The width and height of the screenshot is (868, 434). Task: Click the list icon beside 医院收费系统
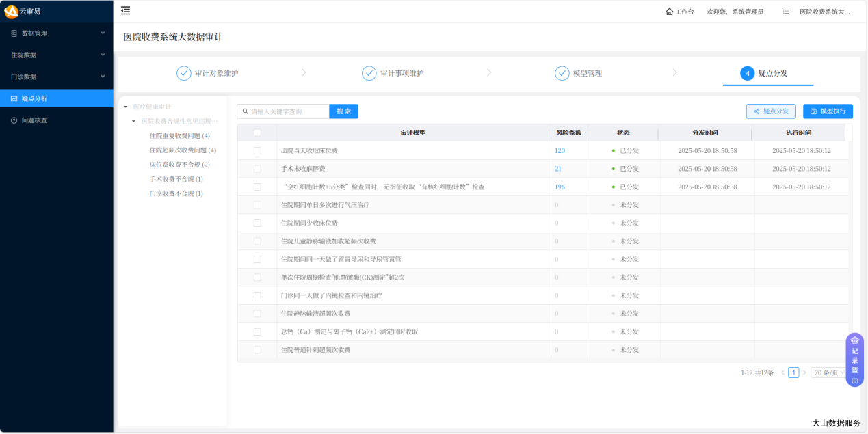(x=786, y=12)
